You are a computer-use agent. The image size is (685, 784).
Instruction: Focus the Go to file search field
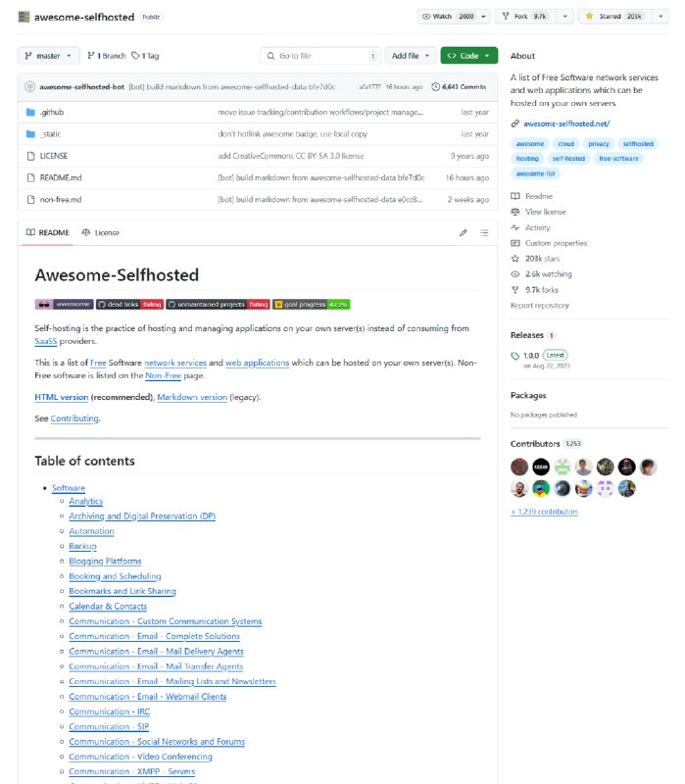(320, 56)
